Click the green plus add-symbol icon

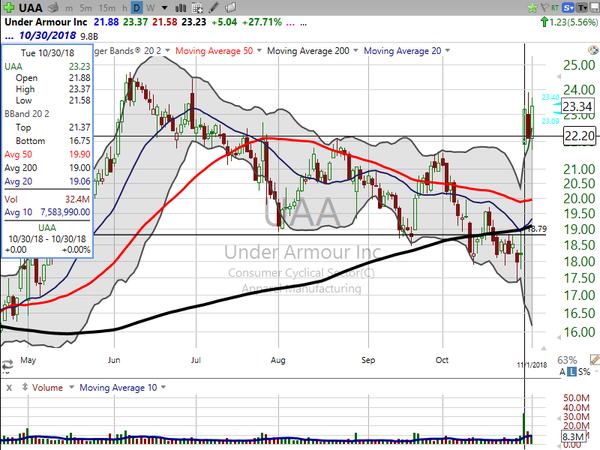coord(9,7)
